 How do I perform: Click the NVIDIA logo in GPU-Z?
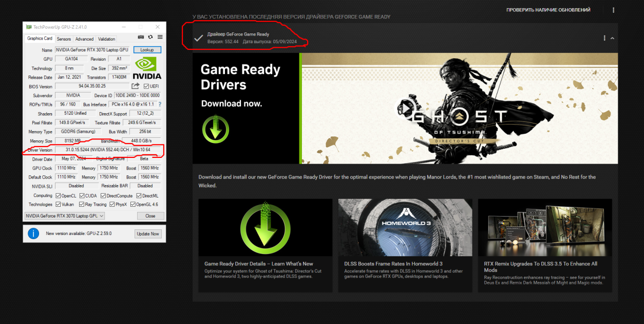tap(147, 68)
